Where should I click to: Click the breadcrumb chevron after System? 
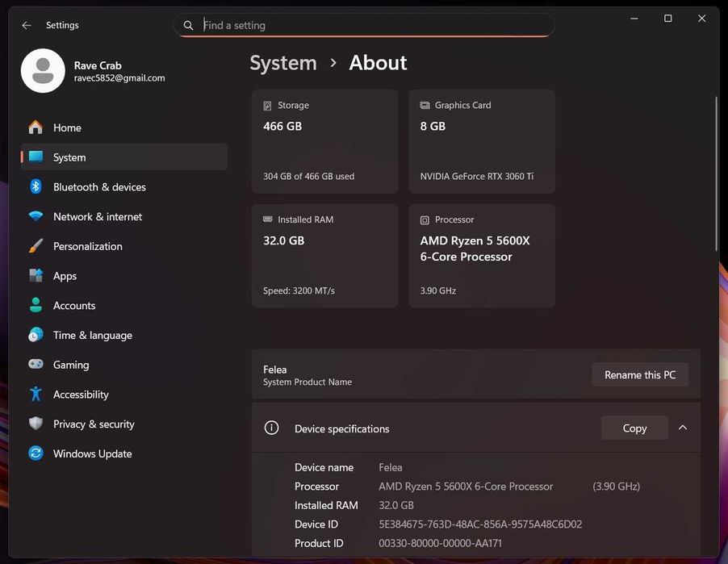pyautogui.click(x=333, y=63)
